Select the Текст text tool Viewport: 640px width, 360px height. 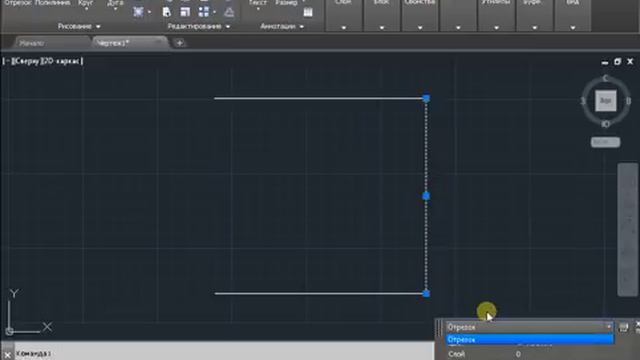(x=258, y=3)
